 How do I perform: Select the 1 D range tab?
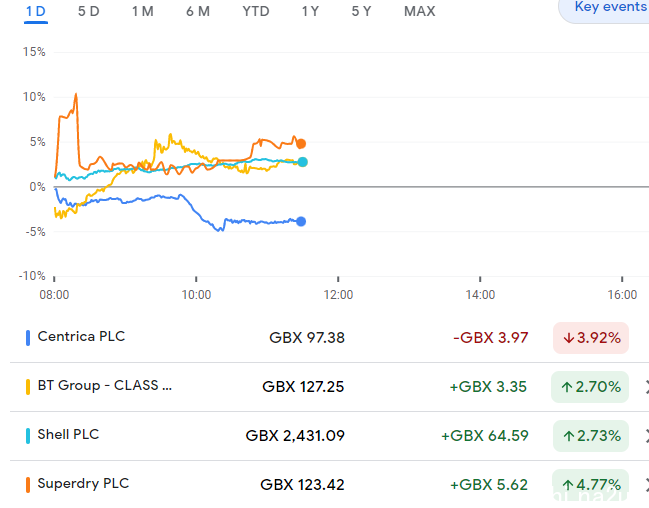(36, 11)
